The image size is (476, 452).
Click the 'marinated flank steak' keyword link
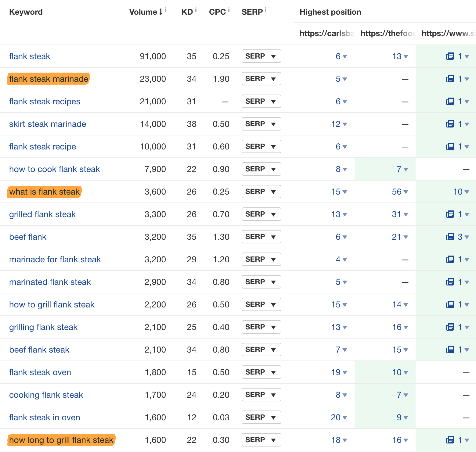point(50,282)
